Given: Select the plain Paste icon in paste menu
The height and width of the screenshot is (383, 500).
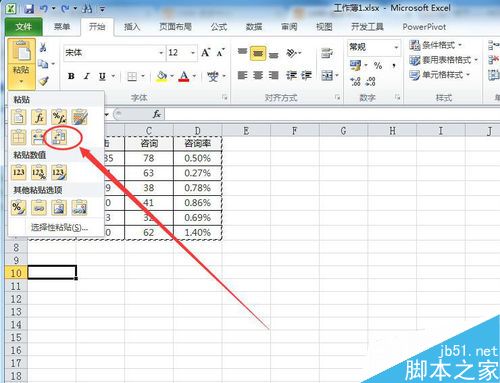Looking at the screenshot, I should [x=19, y=117].
